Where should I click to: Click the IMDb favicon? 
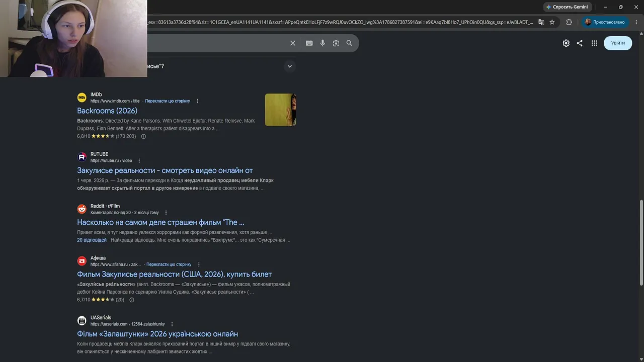tap(82, 98)
